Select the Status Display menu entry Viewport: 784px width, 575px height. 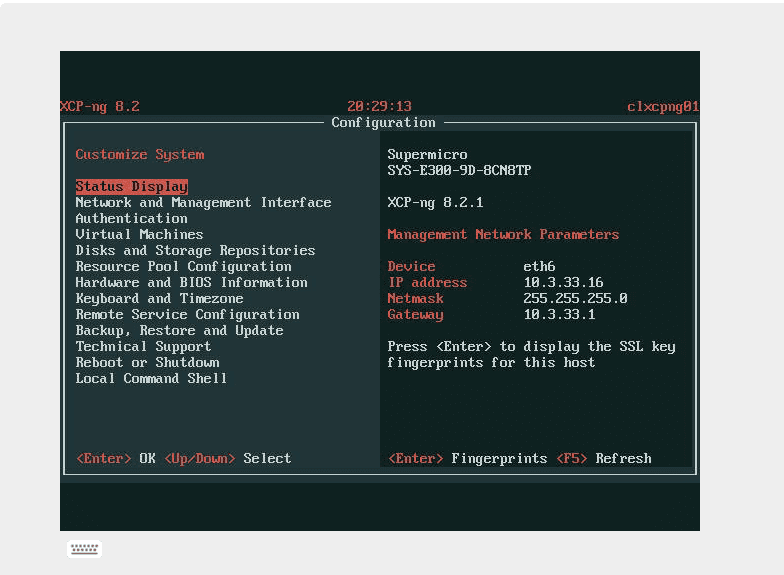click(x=132, y=186)
